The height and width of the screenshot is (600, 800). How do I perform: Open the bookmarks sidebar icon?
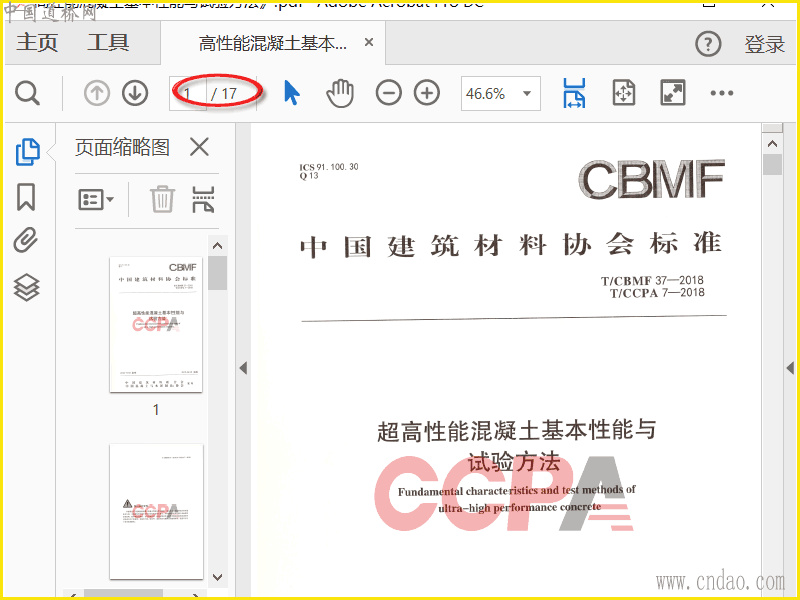[26, 197]
